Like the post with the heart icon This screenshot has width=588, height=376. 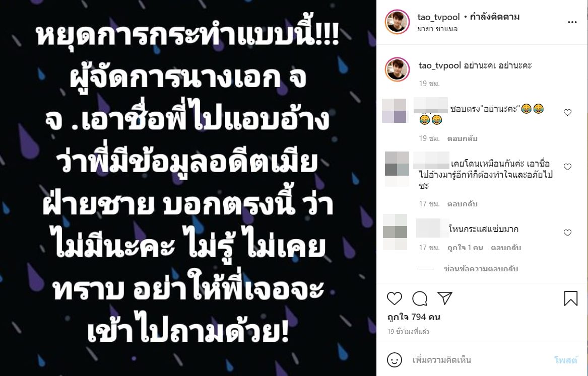tap(394, 298)
